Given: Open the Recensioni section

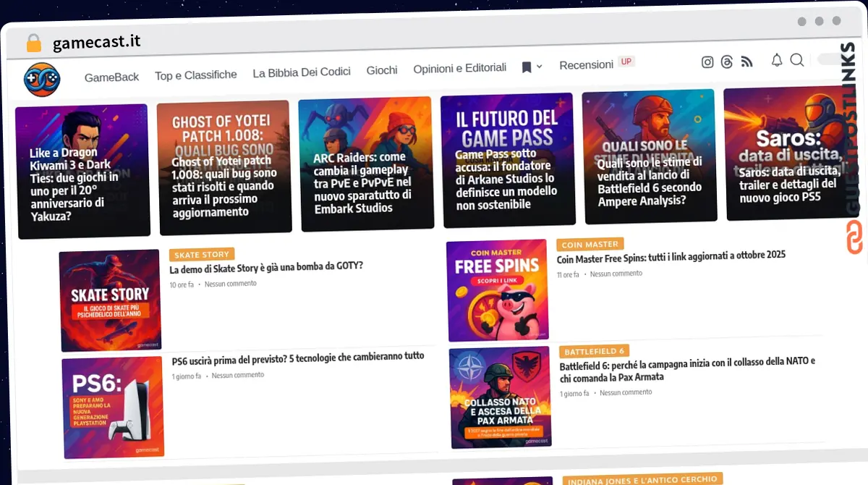Looking at the screenshot, I should [586, 65].
